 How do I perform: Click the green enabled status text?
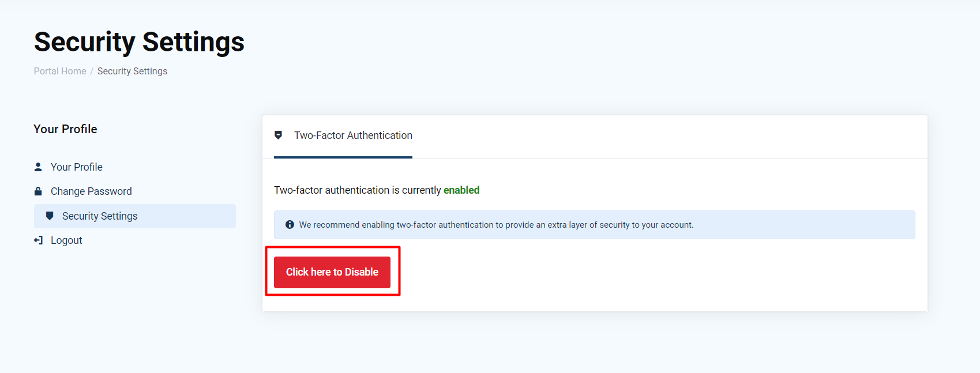click(x=461, y=190)
